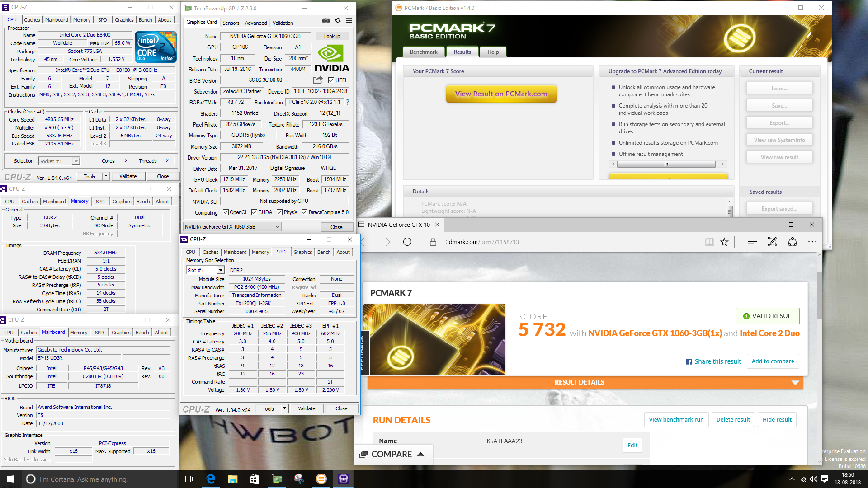868x488 pixels.
Task: Expand the RESULT DETAILS section
Action: [x=585, y=382]
